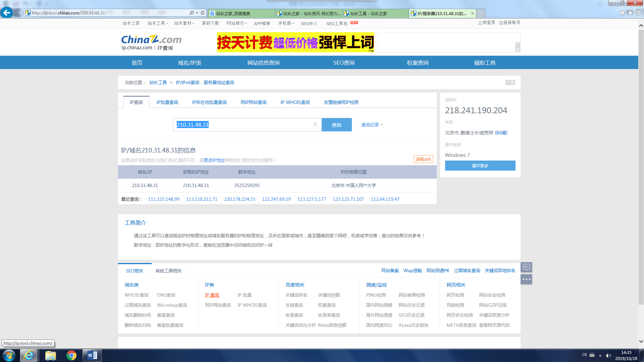Open the browser settings gear icon
Screen dimensions: 644x362
pyautogui.click(x=639, y=13)
